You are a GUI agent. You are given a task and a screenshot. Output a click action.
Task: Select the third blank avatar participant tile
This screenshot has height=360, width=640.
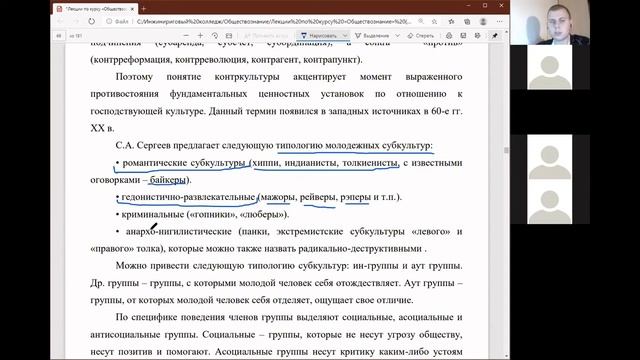click(550, 202)
